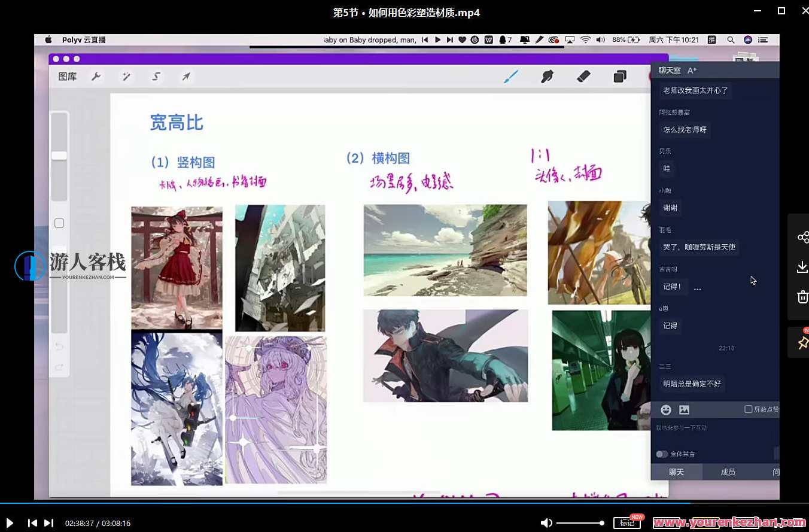Open the wrench actions menu
809x532 pixels.
click(96, 77)
